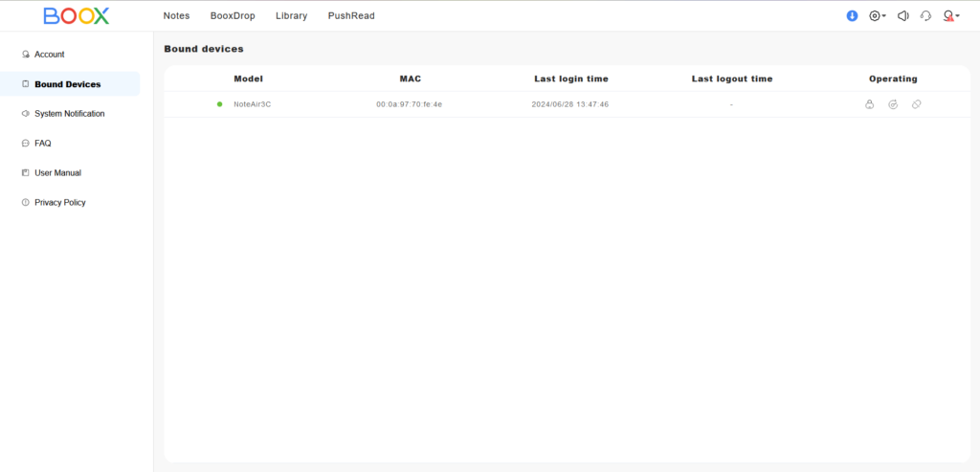Switch to the BooxDrop tab

pos(233,16)
